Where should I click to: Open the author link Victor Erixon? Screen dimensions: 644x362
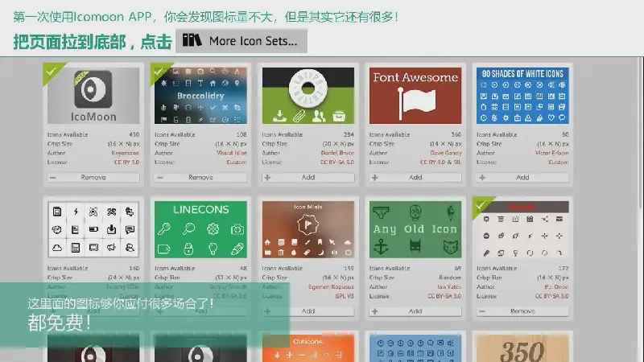point(551,153)
